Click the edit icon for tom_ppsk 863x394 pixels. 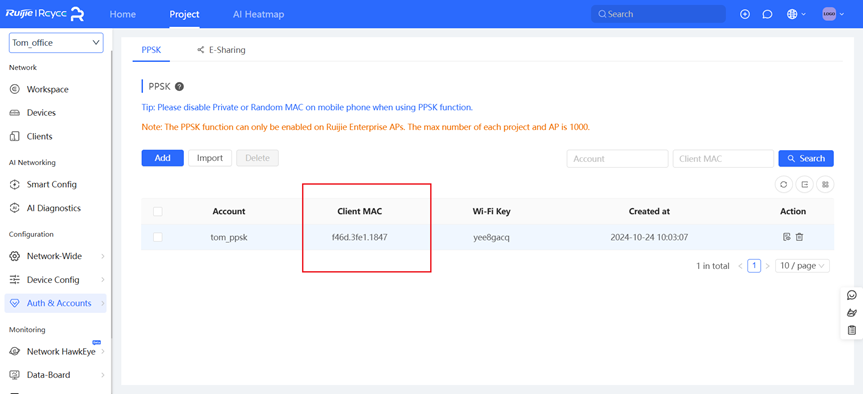click(786, 237)
